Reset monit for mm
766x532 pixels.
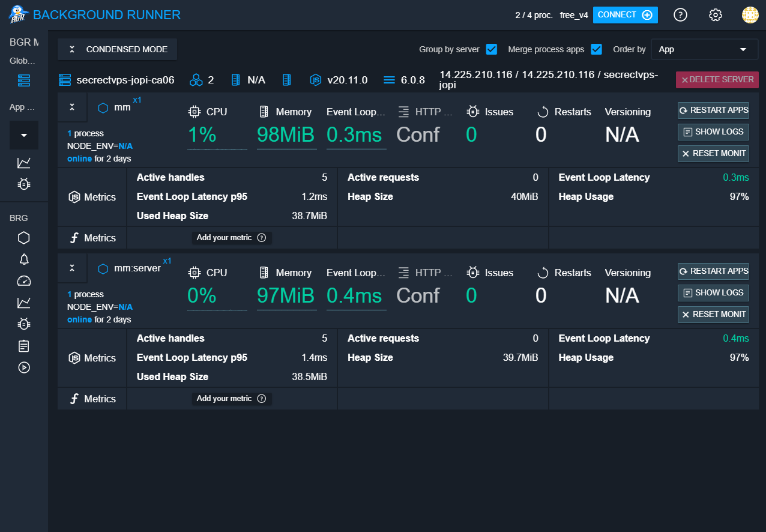click(714, 153)
